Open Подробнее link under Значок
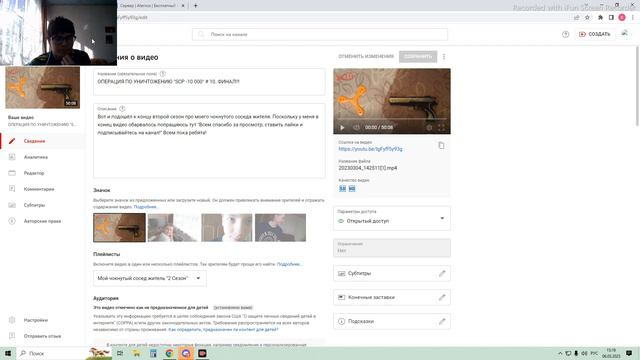This screenshot has width=640, height=360. click(146, 207)
